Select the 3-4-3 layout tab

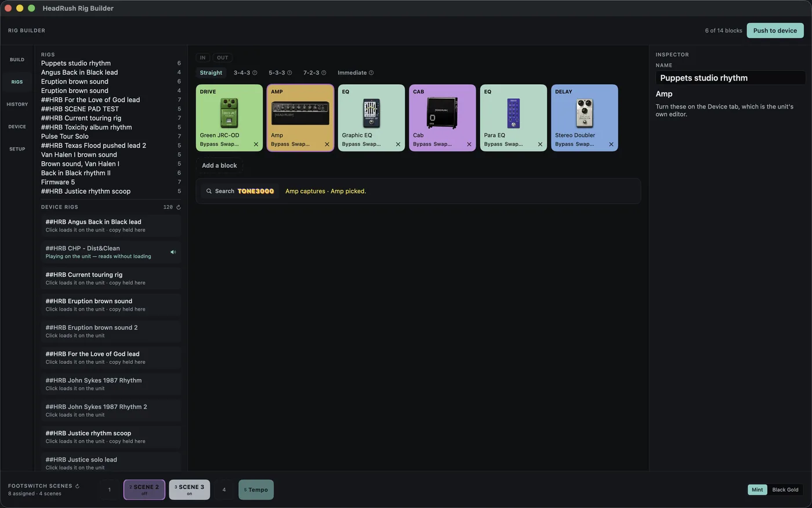click(x=242, y=73)
